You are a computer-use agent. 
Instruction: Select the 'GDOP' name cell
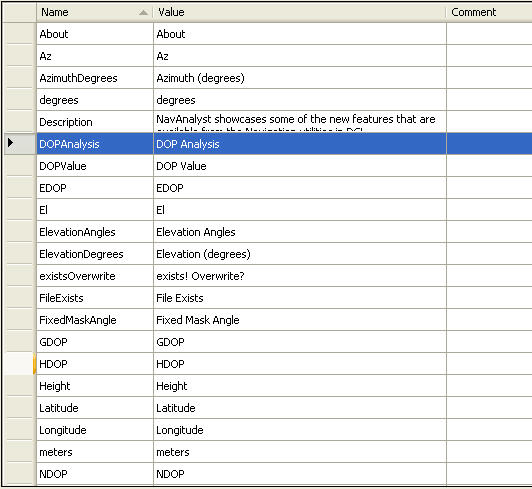point(95,342)
